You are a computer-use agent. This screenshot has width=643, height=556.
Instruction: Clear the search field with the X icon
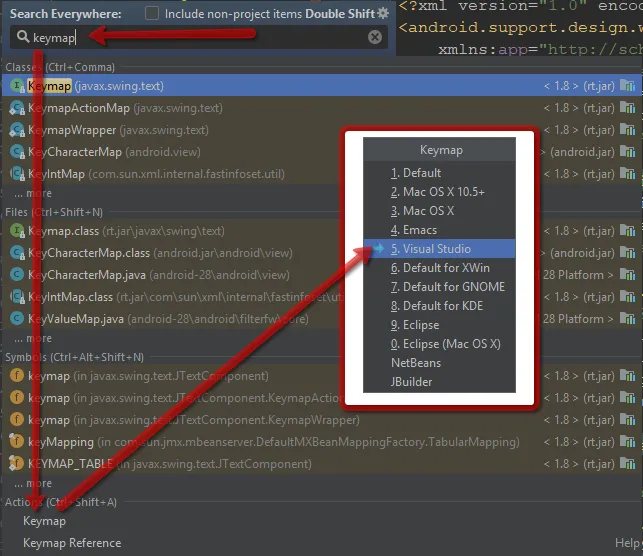coord(374,37)
